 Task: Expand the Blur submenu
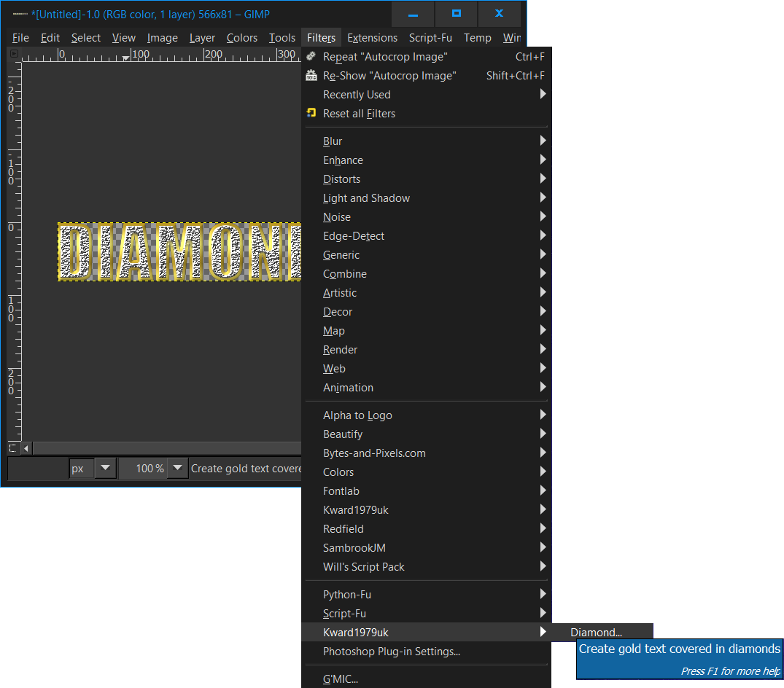pos(426,141)
